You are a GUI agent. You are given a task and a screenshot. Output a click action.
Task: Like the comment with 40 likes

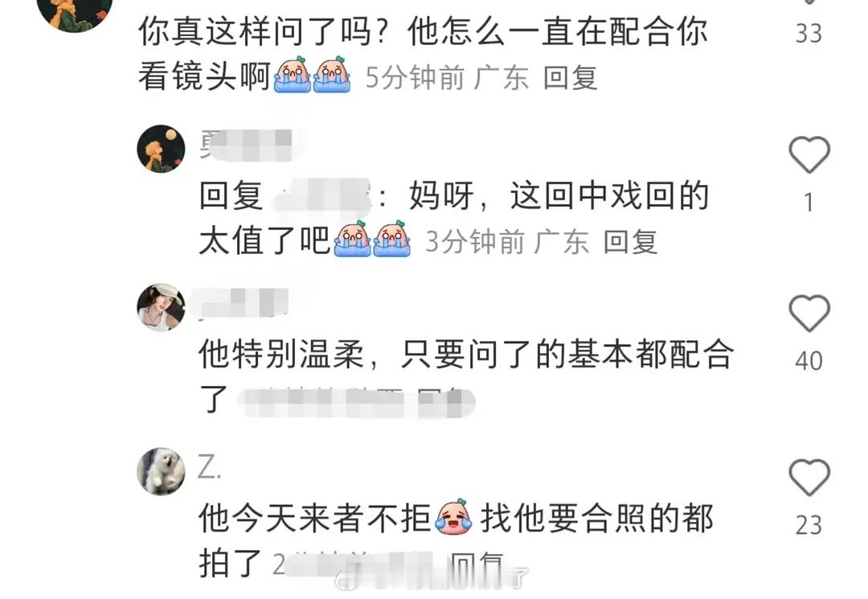[x=809, y=314]
